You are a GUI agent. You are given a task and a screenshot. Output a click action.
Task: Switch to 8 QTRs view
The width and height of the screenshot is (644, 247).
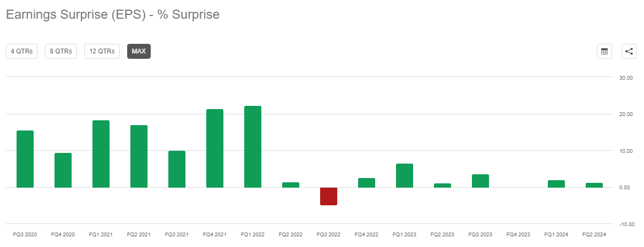pyautogui.click(x=61, y=51)
